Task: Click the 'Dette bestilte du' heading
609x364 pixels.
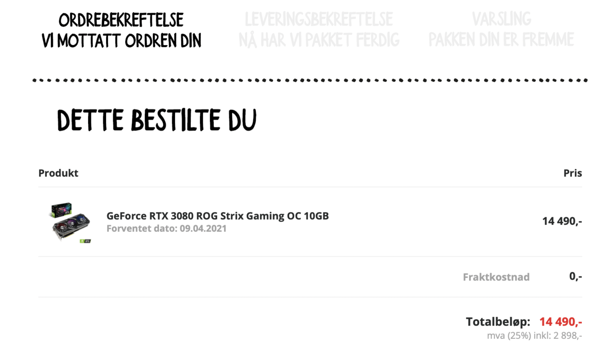Action: 157,120
